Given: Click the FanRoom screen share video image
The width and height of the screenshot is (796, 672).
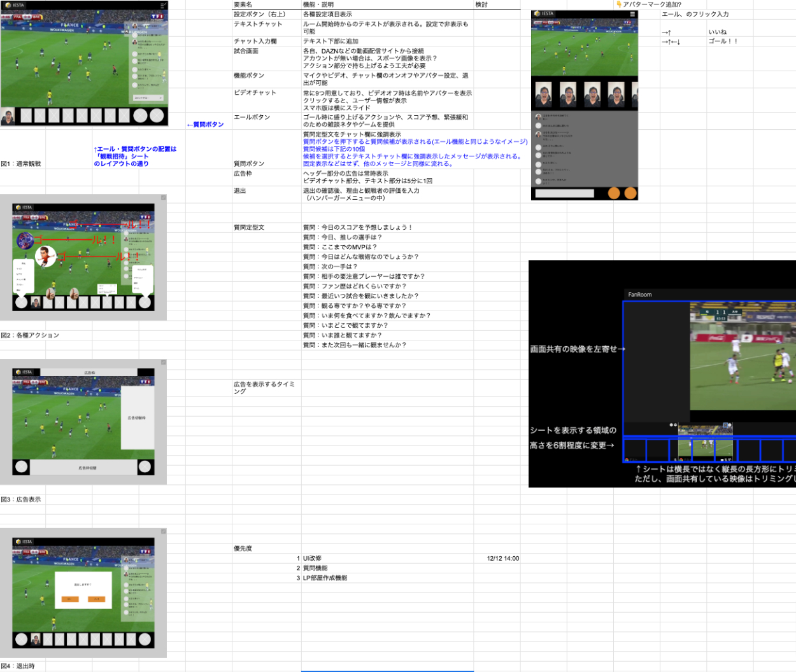Looking at the screenshot, I should pyautogui.click(x=742, y=356).
